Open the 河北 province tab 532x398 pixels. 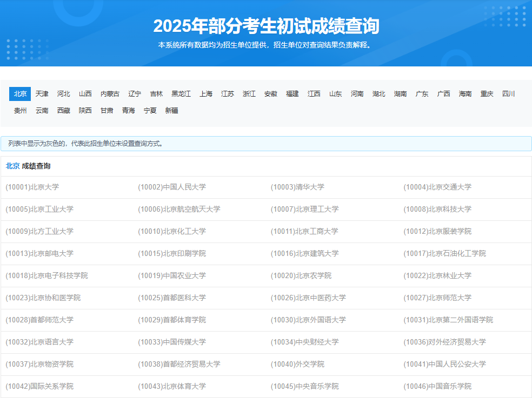click(x=63, y=94)
